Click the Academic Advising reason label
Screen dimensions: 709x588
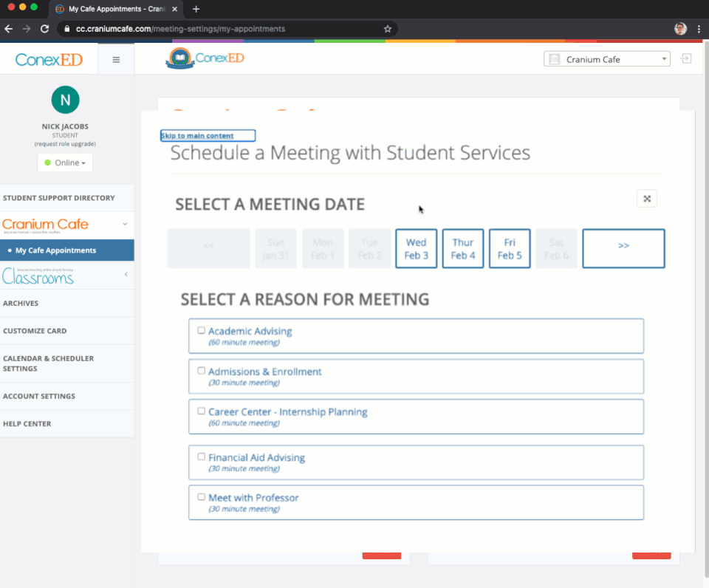pyautogui.click(x=250, y=331)
